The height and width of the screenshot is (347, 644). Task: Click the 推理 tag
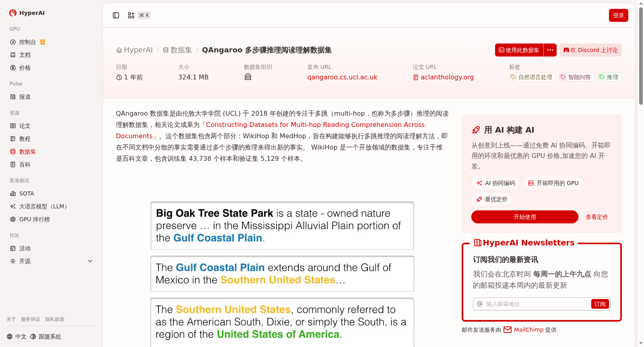tap(610, 77)
